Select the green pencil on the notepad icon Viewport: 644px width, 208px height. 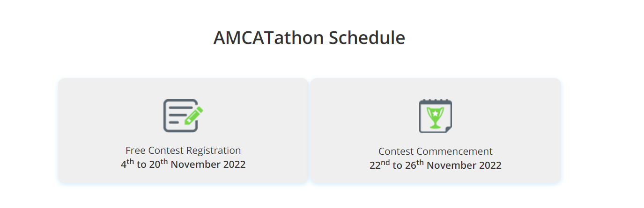pos(194,115)
